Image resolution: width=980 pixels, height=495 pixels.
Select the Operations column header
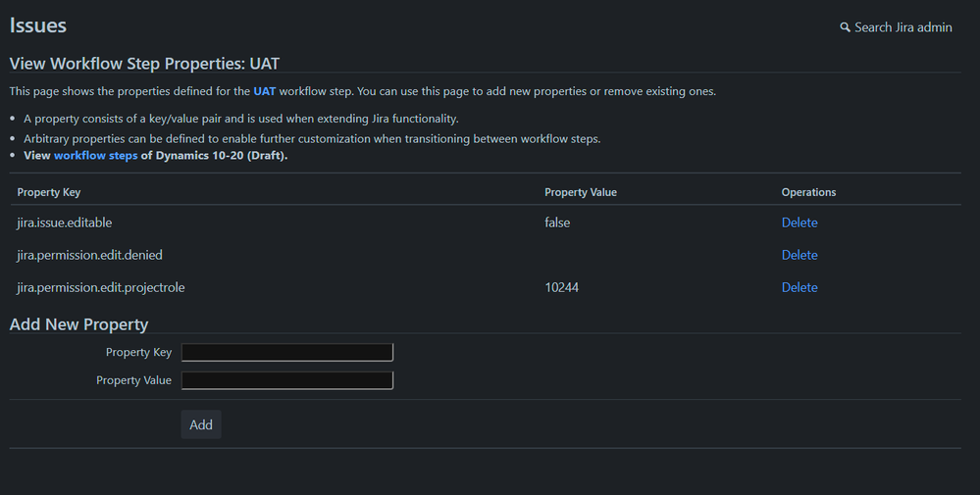[808, 192]
